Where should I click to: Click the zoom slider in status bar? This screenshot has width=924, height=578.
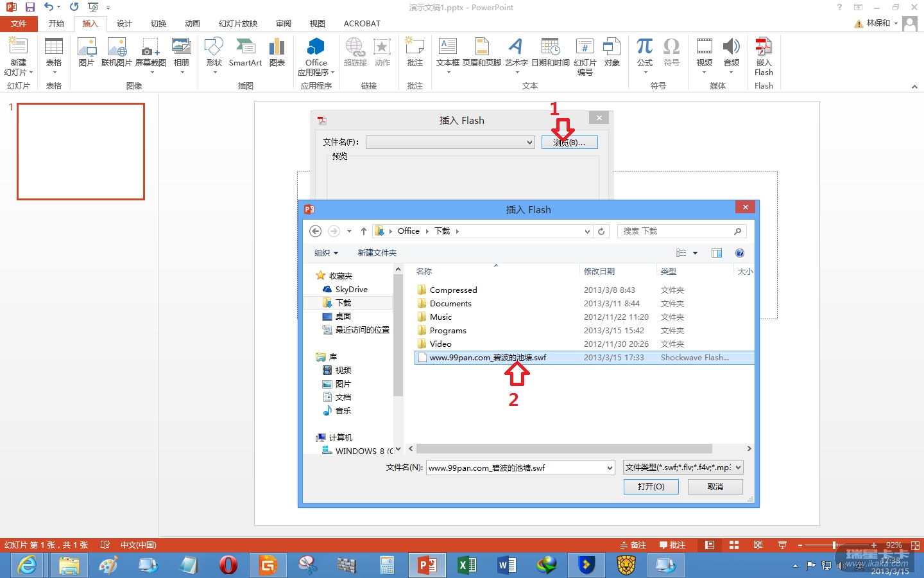point(835,545)
